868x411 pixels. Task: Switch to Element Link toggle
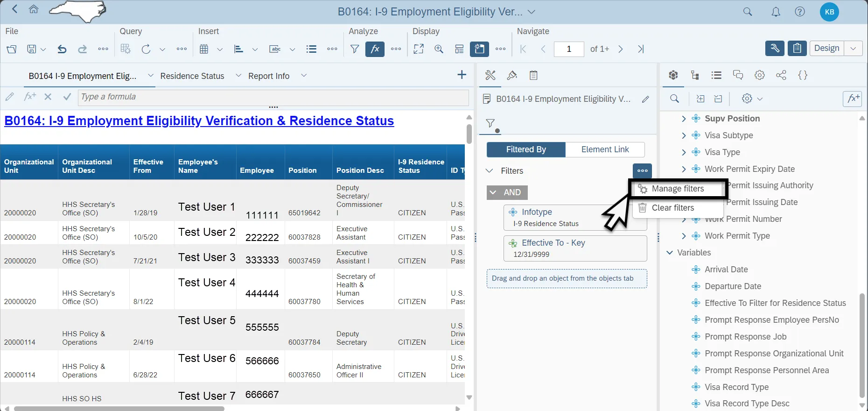[605, 149]
